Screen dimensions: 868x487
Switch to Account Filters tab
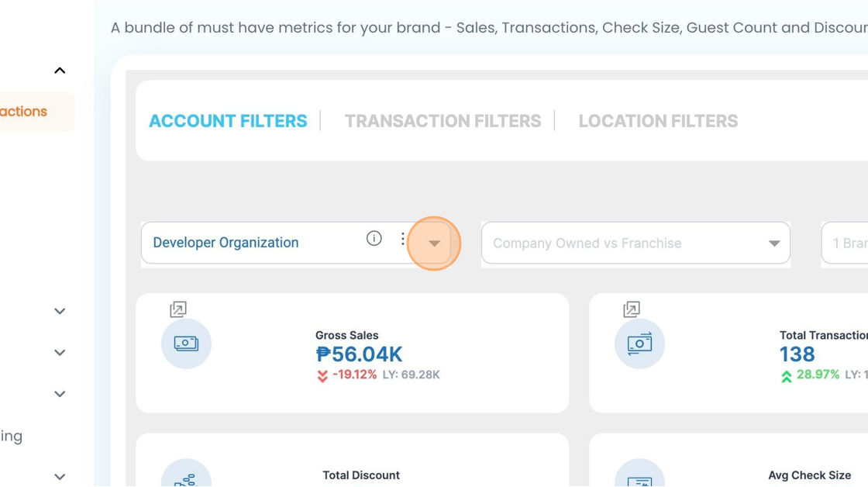(x=228, y=121)
